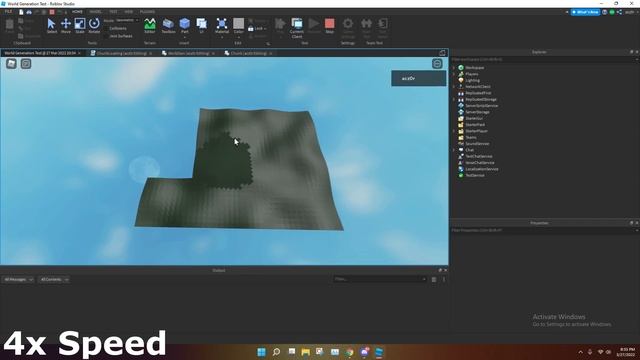Click the What's New button

click(585, 12)
